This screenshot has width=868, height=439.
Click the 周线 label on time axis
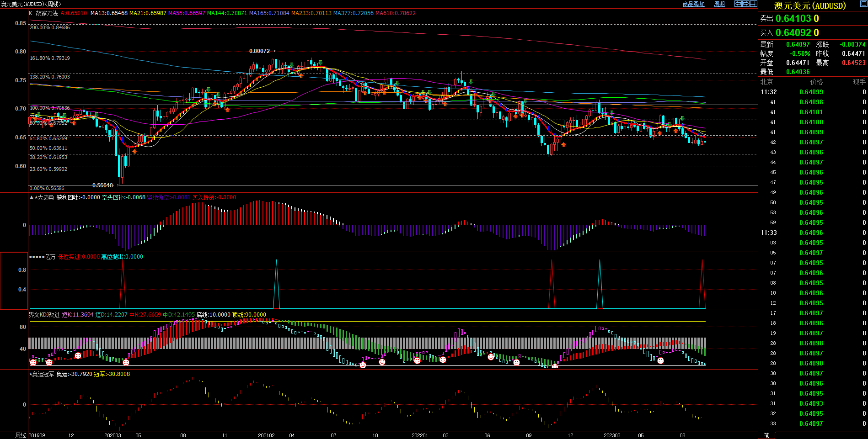(x=21, y=435)
